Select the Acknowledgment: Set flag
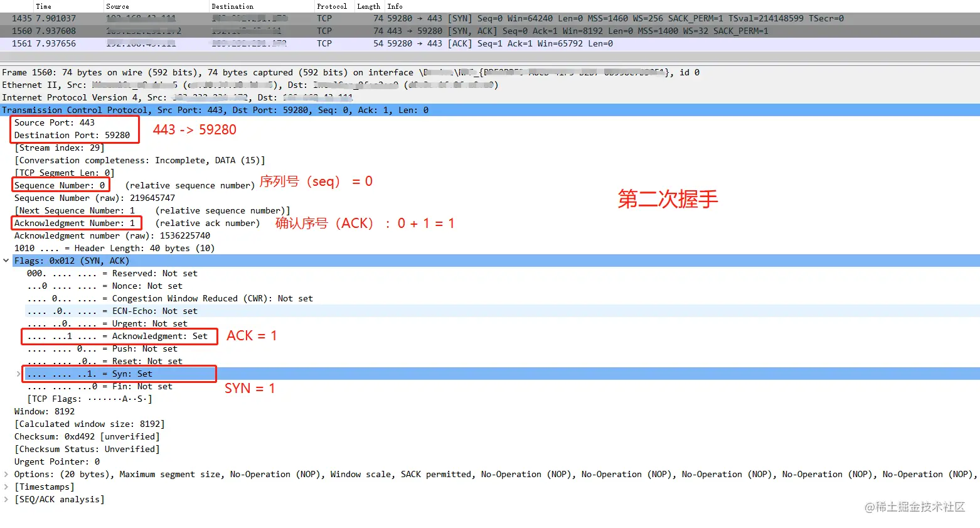 117,336
